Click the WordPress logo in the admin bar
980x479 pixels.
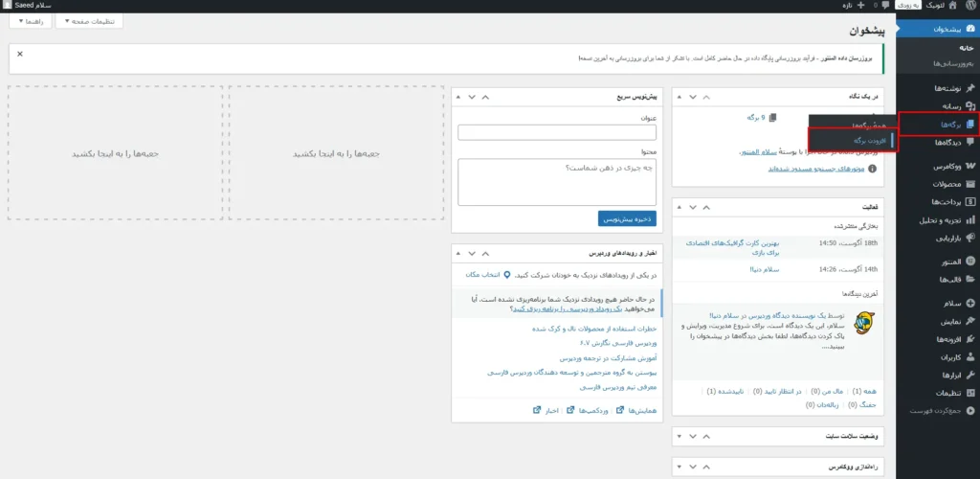pyautogui.click(x=970, y=5)
